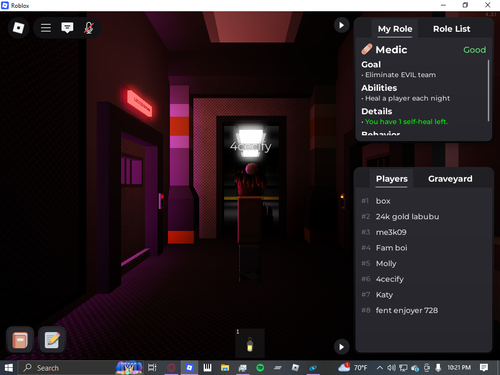Toggle the muted microphone icon

(89, 28)
